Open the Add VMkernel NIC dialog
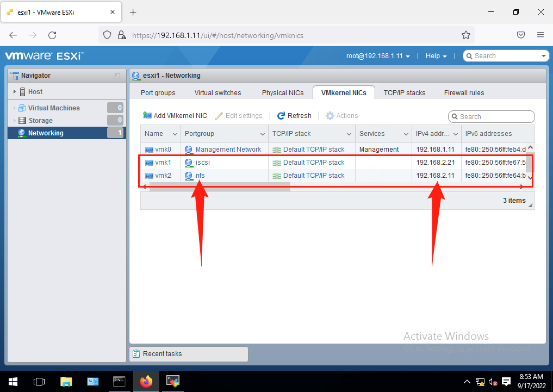Viewport: 553px width, 392px height. click(x=175, y=115)
